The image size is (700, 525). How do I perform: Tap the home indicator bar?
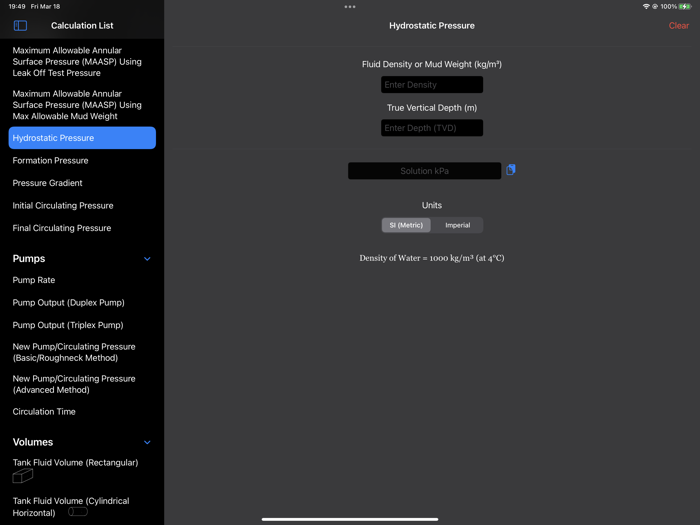tap(350, 519)
